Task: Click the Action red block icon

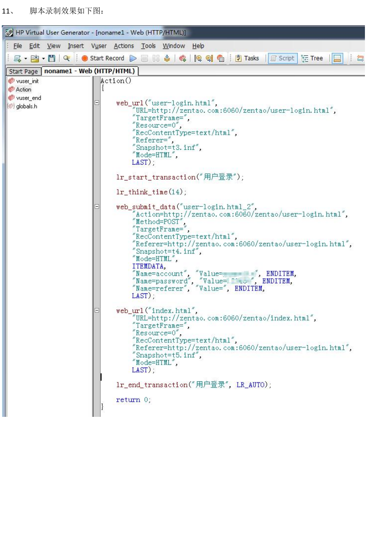Action: [11, 89]
